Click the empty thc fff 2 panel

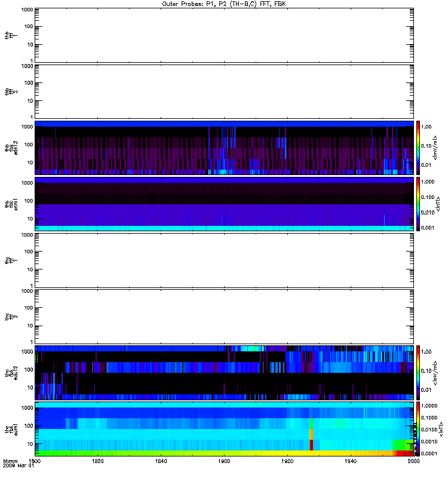[x=224, y=317]
